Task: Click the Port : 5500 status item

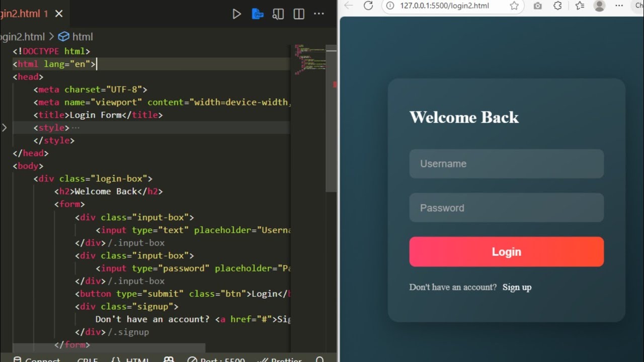Action: [x=216, y=359]
